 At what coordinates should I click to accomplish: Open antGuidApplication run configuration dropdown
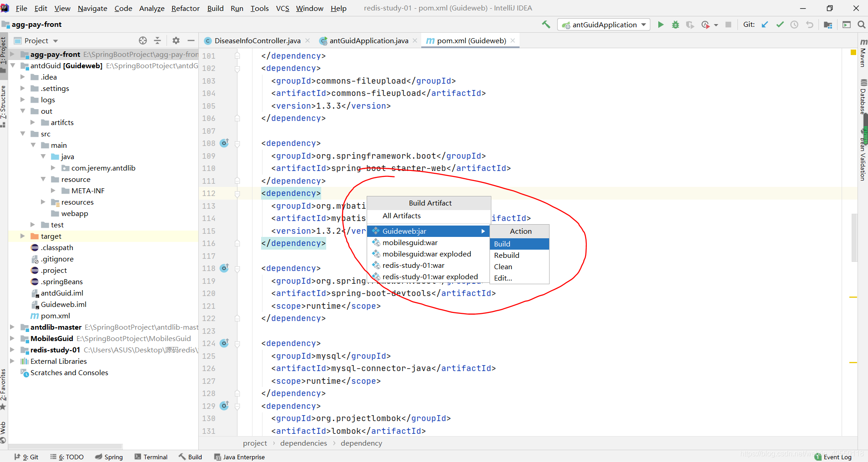tap(604, 25)
